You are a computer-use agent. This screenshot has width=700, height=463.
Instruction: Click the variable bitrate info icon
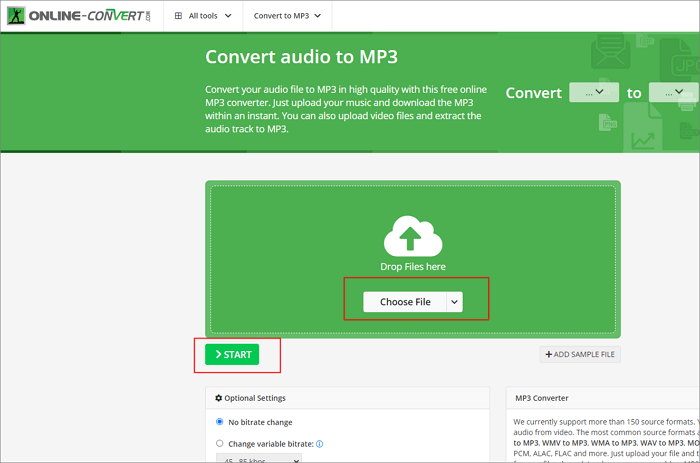point(320,444)
